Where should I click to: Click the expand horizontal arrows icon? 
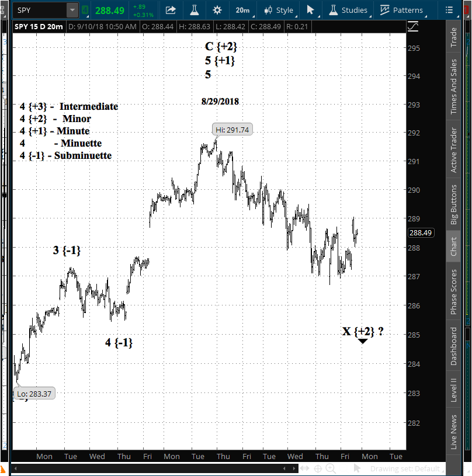[x=304, y=468]
